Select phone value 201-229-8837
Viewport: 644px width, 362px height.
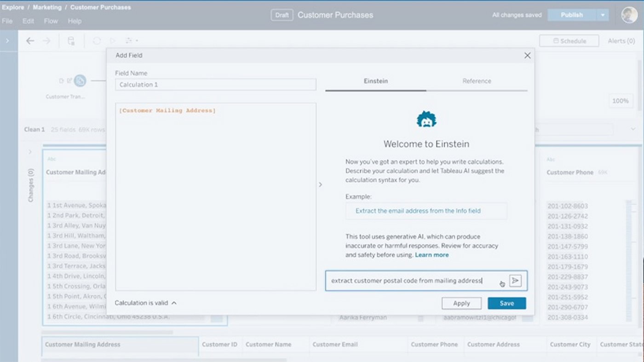click(x=568, y=277)
